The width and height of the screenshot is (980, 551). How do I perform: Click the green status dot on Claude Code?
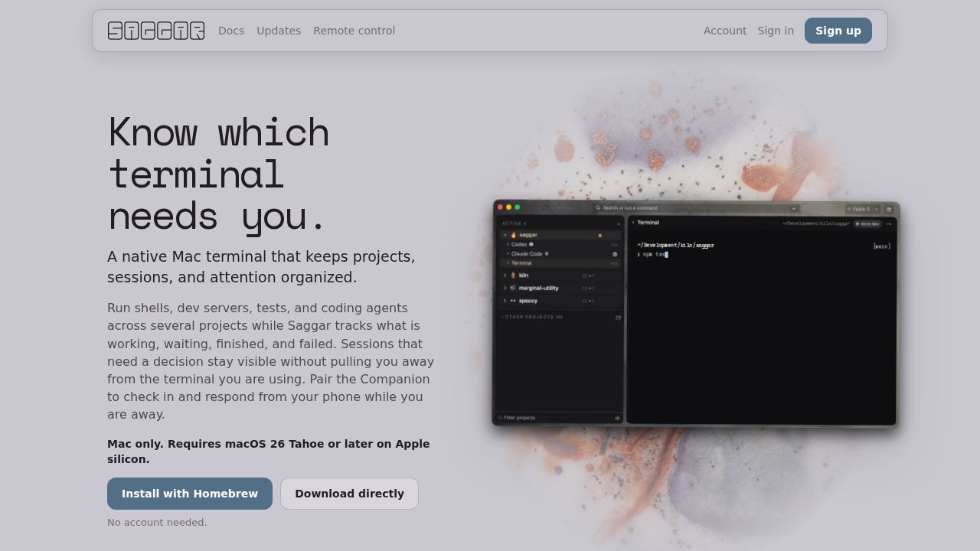click(615, 254)
